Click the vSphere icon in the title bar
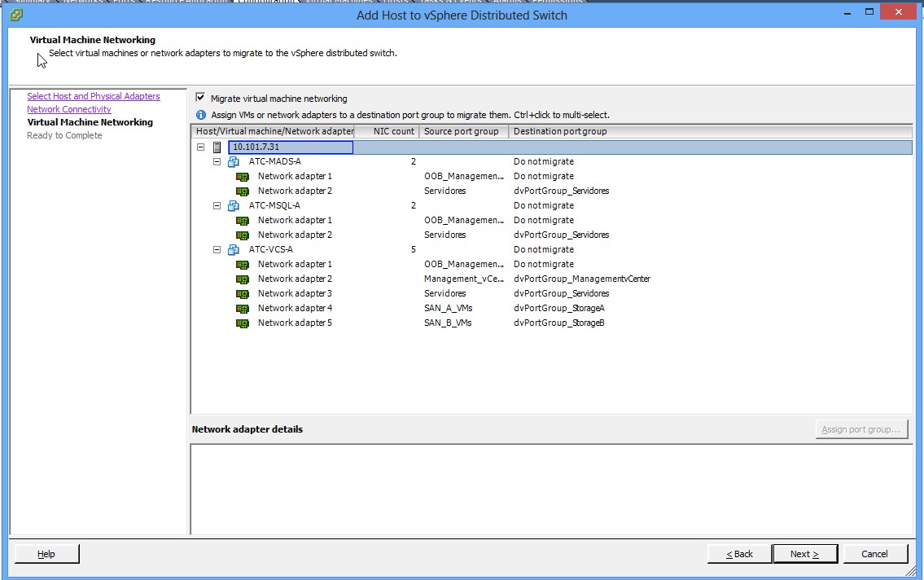This screenshot has width=924, height=580. pos(16,15)
